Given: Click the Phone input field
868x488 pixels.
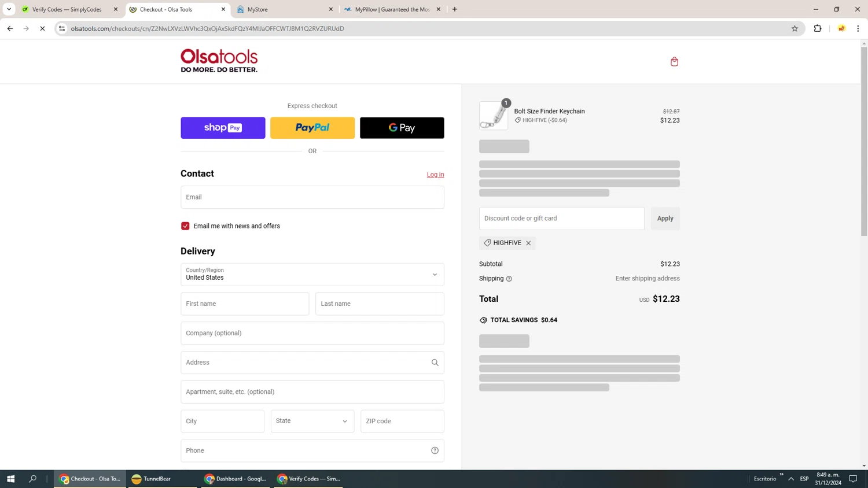Looking at the screenshot, I should pyautogui.click(x=312, y=450).
